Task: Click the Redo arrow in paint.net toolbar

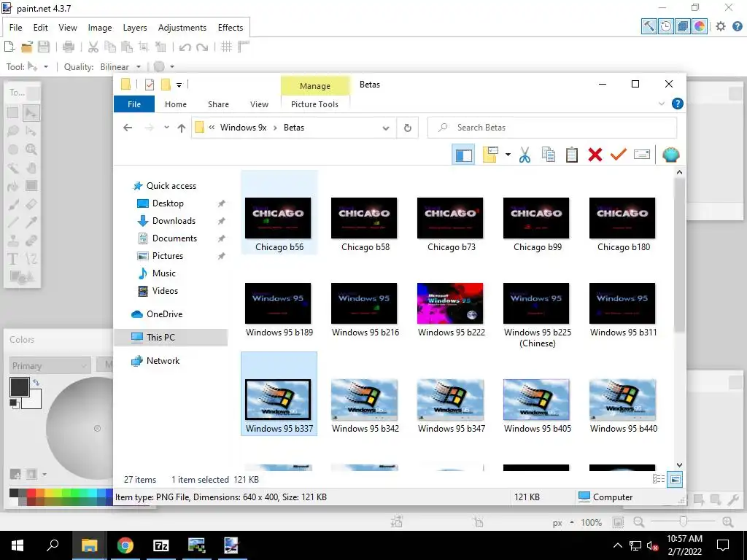Action: click(x=202, y=47)
